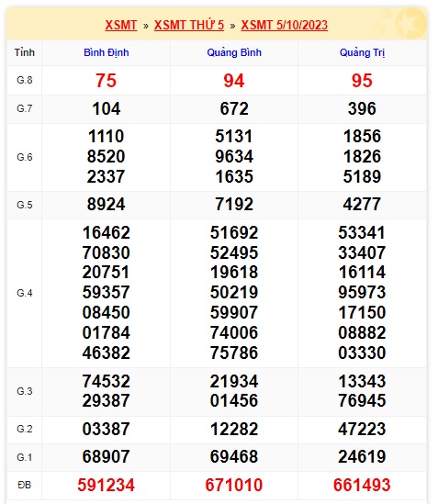Click the Quảng Trị special prize 661493

pos(362,485)
